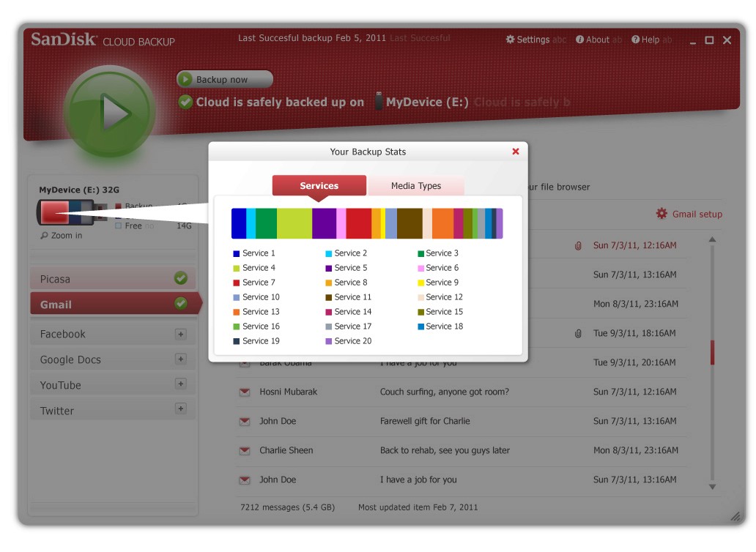Select Google Docs in the sidebar
The width and height of the screenshot is (756, 552).
click(113, 359)
